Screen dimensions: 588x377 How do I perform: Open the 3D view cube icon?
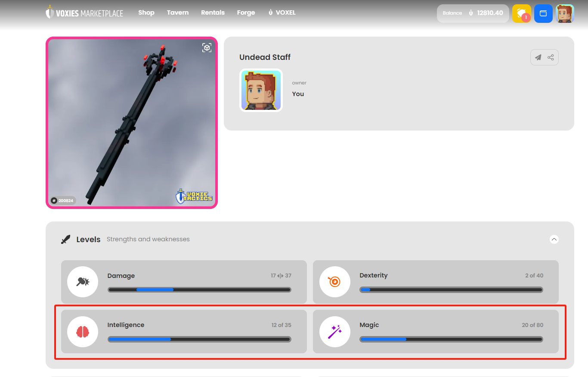click(207, 47)
